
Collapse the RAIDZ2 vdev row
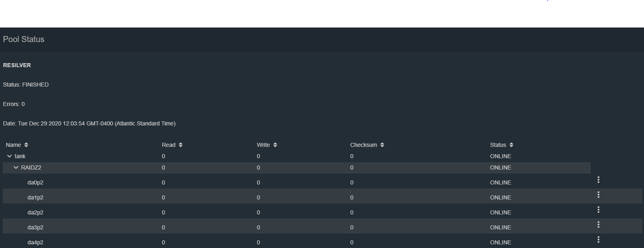[x=16, y=167]
